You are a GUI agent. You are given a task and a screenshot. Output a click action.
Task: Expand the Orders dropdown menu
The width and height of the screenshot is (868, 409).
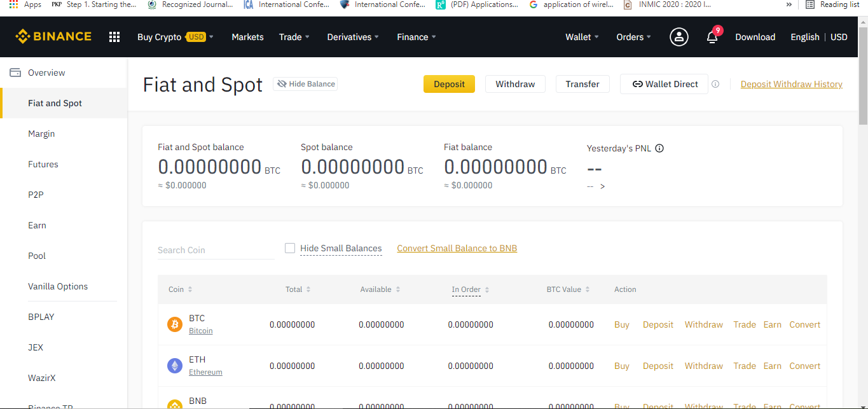634,37
